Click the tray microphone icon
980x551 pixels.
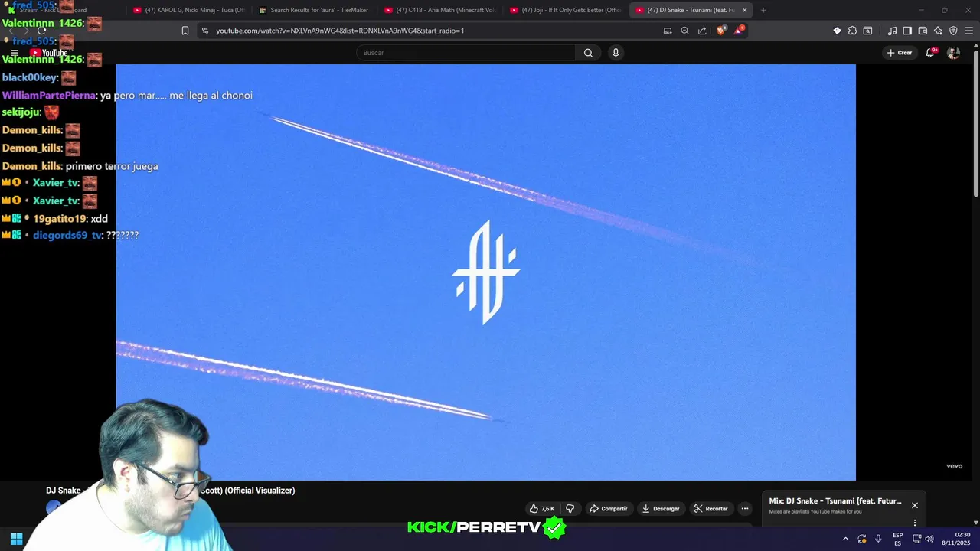click(878, 539)
